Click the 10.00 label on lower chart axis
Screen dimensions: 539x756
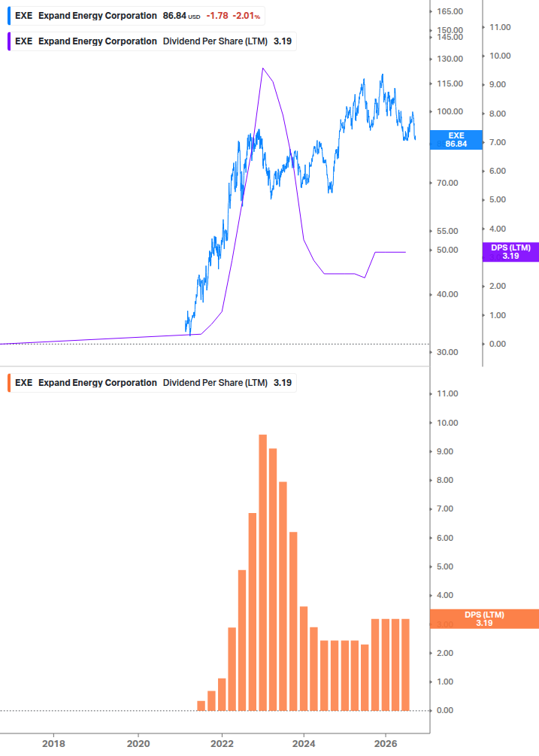click(447, 423)
